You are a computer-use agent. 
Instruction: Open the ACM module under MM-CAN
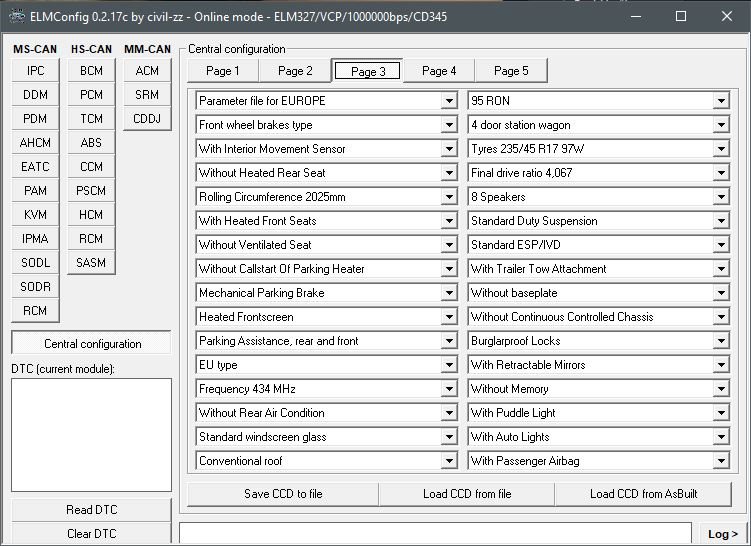coord(147,71)
